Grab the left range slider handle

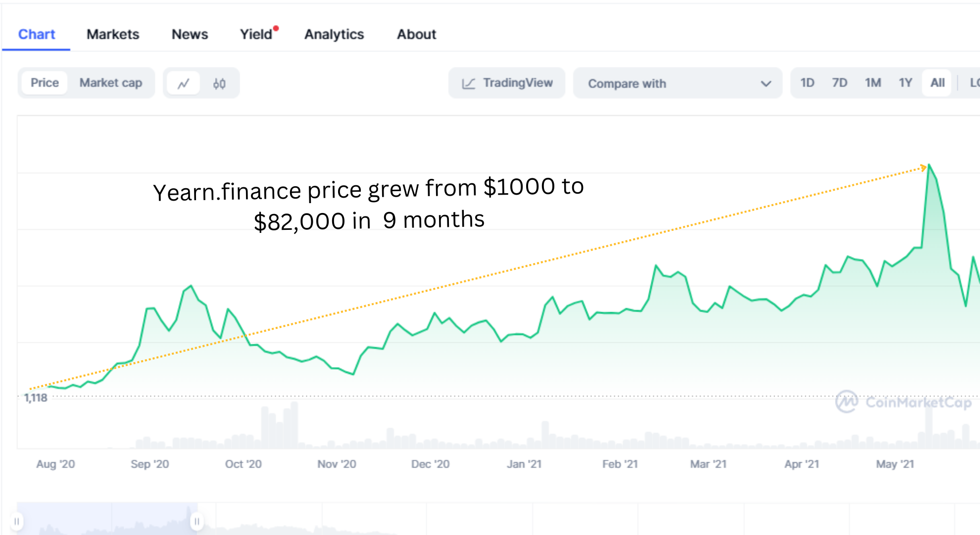click(x=17, y=521)
